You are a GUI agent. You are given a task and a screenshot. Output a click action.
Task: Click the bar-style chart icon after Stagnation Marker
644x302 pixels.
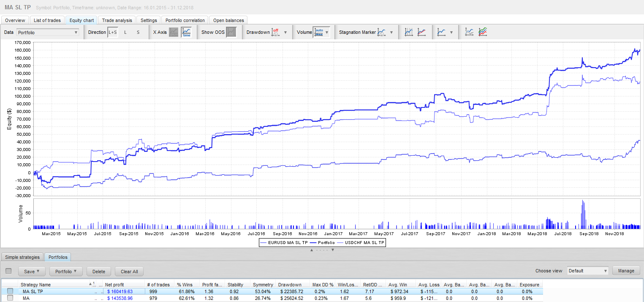(408, 32)
